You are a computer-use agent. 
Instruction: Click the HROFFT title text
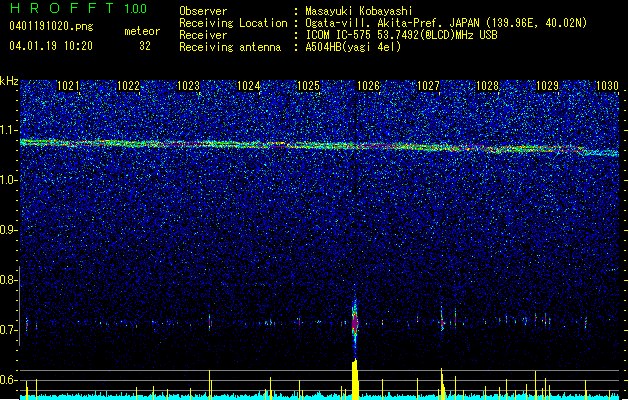(61, 8)
